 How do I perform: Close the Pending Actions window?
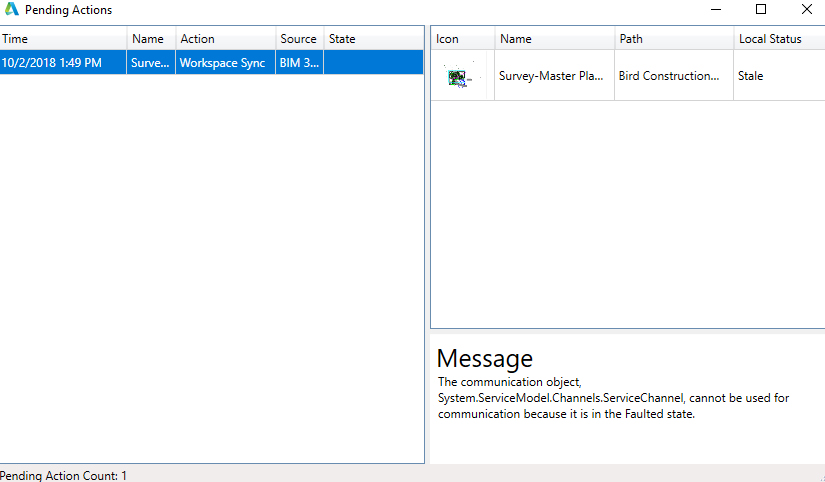click(807, 9)
